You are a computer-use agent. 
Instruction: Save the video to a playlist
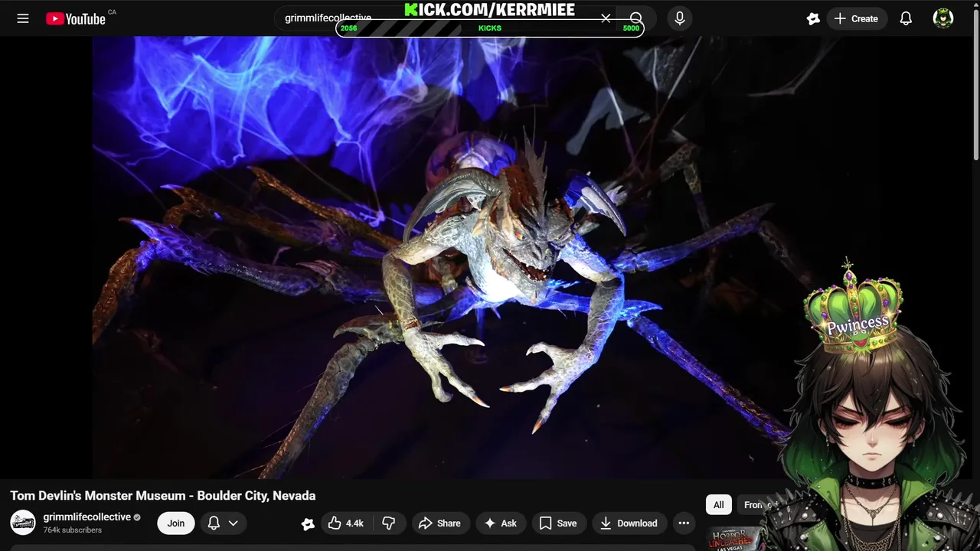558,523
